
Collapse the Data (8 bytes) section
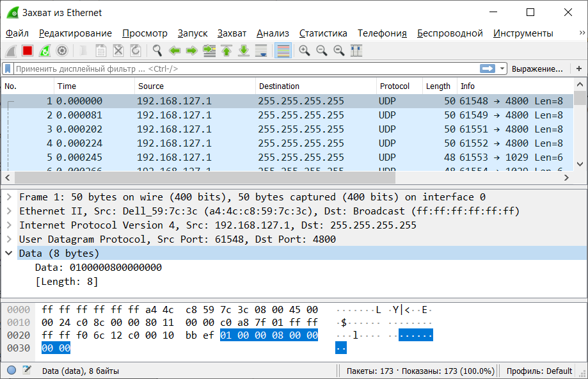coord(10,254)
